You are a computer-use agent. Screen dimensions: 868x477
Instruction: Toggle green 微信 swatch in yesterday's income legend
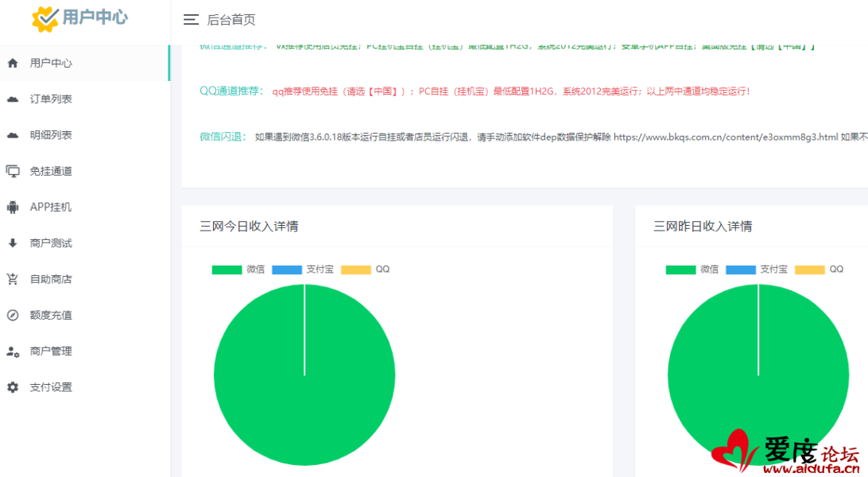click(x=681, y=270)
